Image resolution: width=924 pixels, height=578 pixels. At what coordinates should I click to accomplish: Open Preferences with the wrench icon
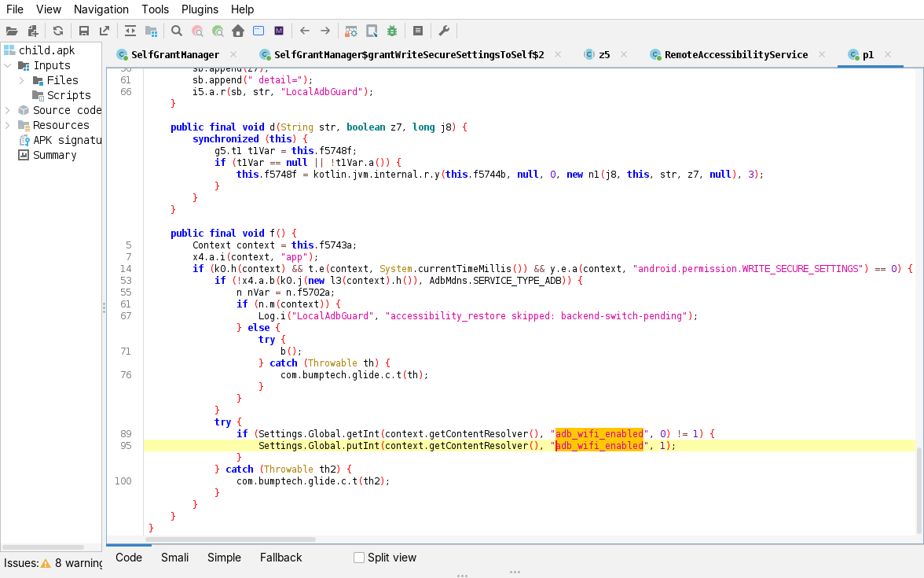pos(445,31)
